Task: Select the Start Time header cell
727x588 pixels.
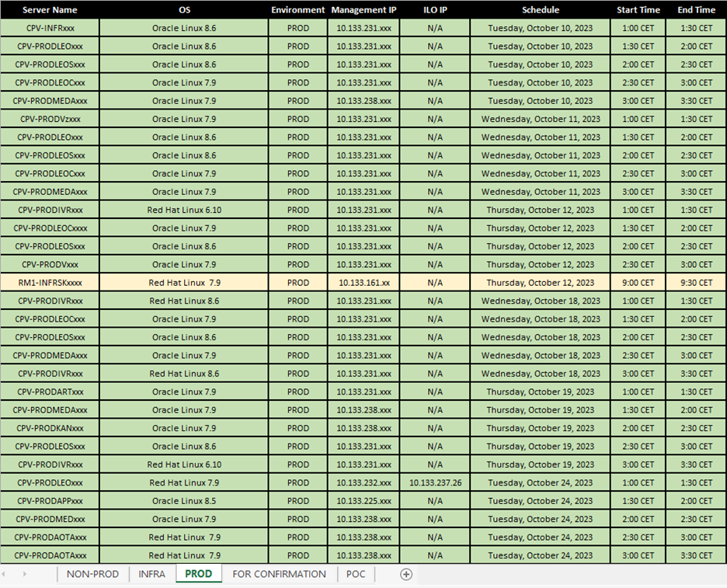Action: [x=638, y=10]
